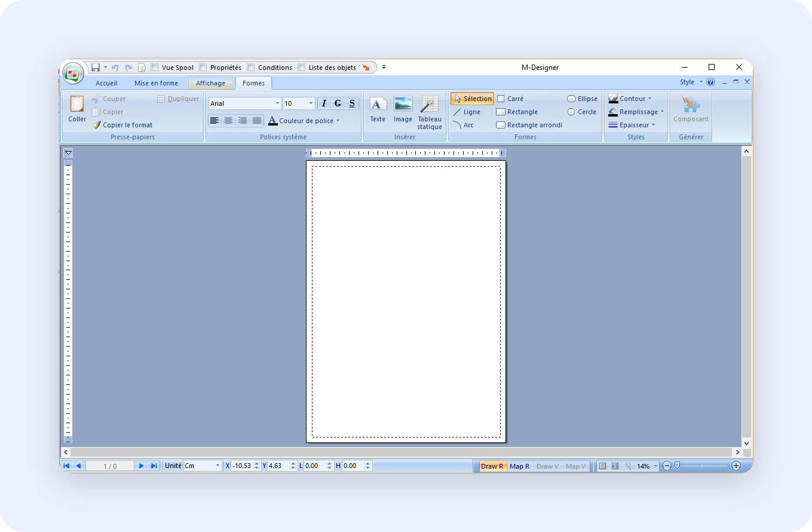Insert a Texte object
Viewport: 812px width, 532px height.
pos(378,109)
